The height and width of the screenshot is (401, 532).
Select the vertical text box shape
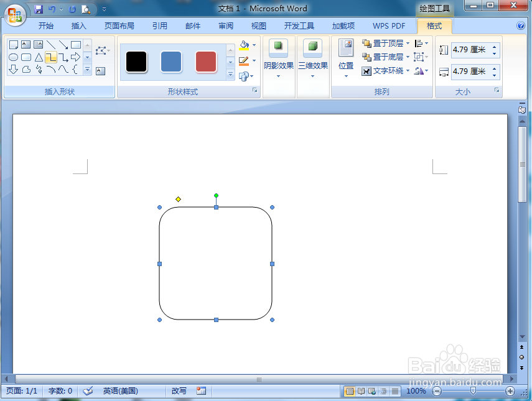[39, 44]
